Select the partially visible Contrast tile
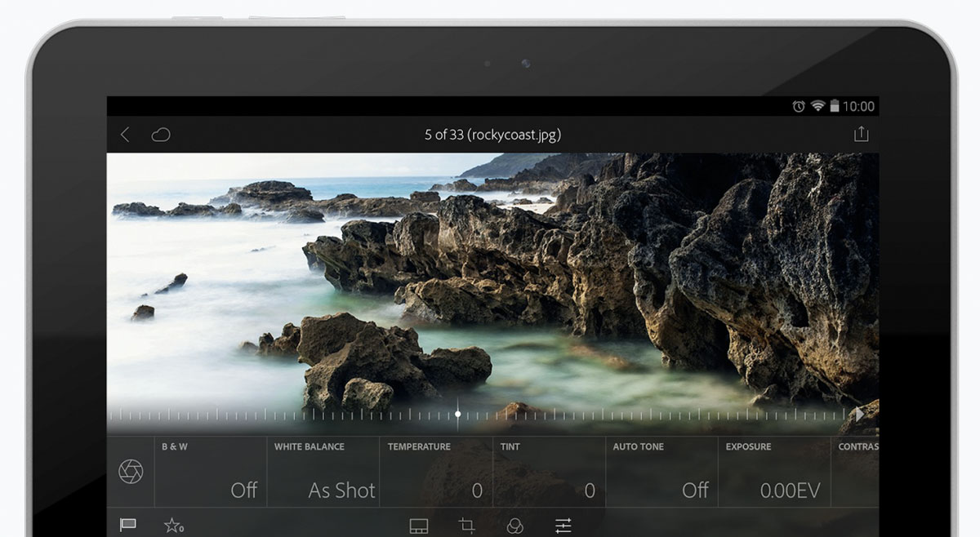The height and width of the screenshot is (537, 980). 856,472
